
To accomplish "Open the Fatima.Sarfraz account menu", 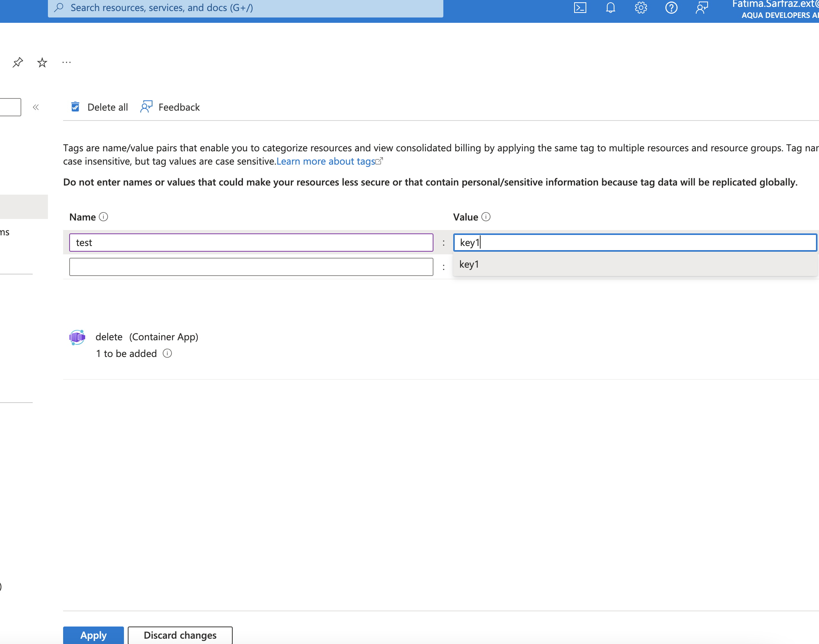I will tap(776, 9).
